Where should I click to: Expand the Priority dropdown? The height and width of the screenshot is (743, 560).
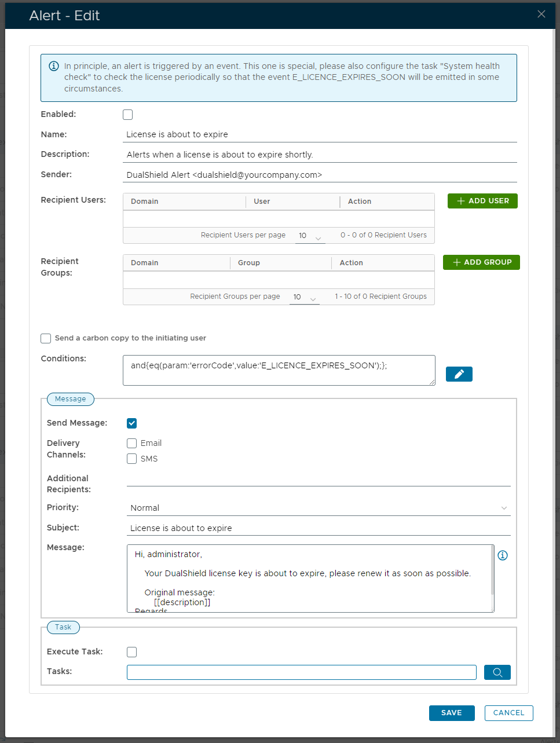(x=318, y=508)
